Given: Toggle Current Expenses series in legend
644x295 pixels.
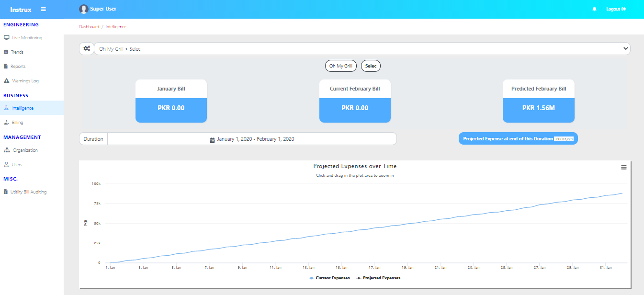Looking at the screenshot, I should [329, 278].
